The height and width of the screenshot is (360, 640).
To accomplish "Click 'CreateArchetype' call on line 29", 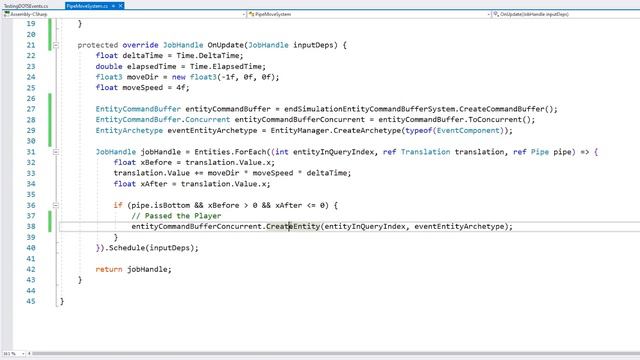I will click(367, 131).
